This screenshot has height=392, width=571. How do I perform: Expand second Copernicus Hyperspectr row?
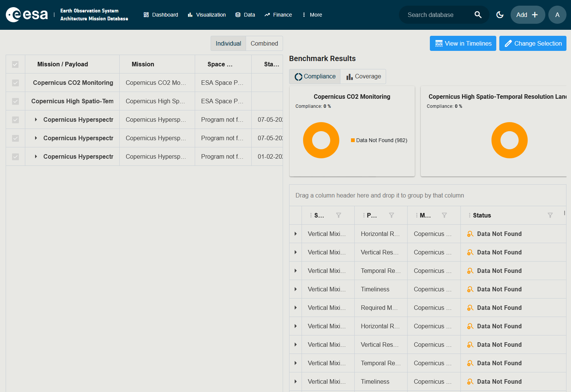tap(36, 138)
